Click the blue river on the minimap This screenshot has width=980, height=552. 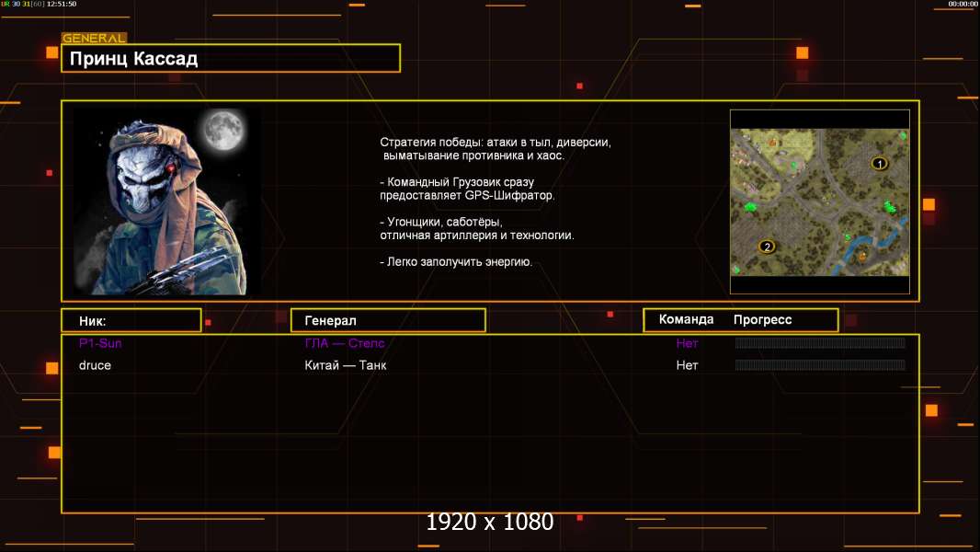click(x=875, y=241)
